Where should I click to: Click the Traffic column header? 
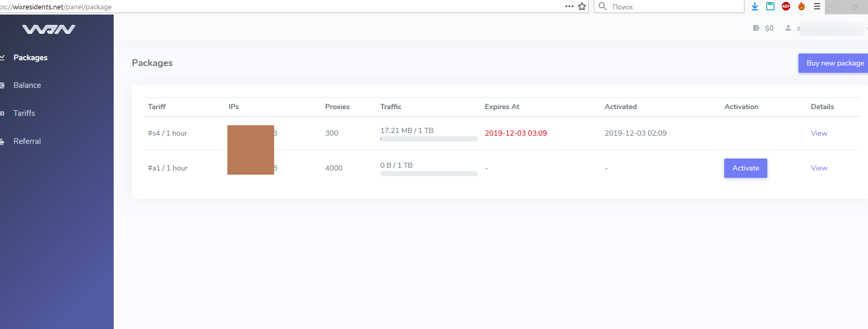(x=391, y=107)
